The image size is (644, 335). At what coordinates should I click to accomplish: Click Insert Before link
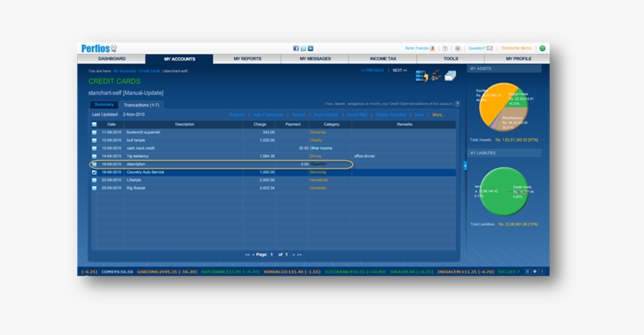pos(326,115)
